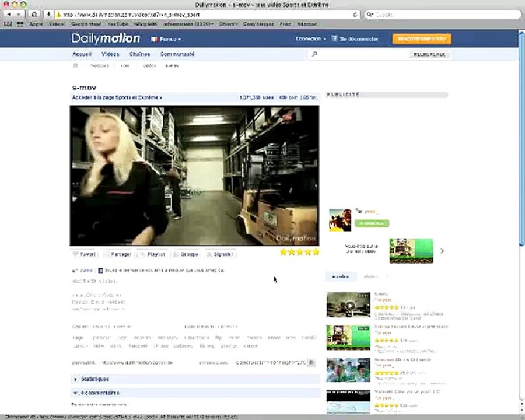Click the permalink URL text
The width and height of the screenshot is (525, 420).
coord(137,362)
